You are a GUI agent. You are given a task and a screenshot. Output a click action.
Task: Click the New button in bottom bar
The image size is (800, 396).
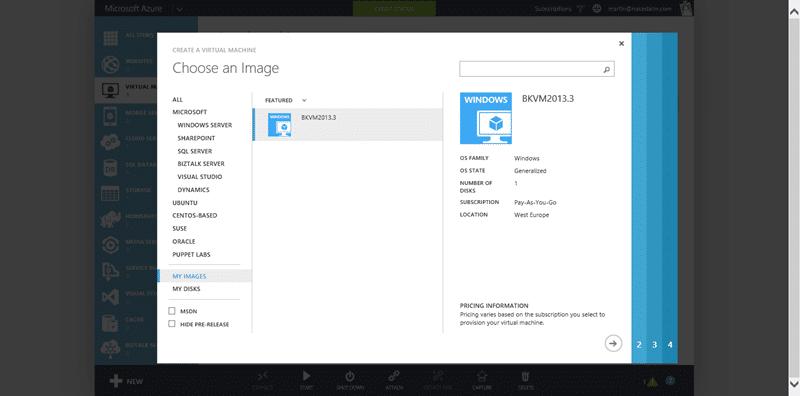[x=127, y=381]
